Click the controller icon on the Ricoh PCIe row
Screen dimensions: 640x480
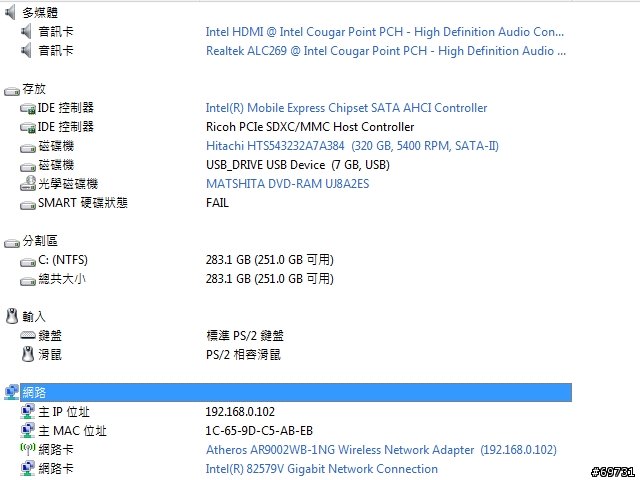pyautogui.click(x=28, y=128)
